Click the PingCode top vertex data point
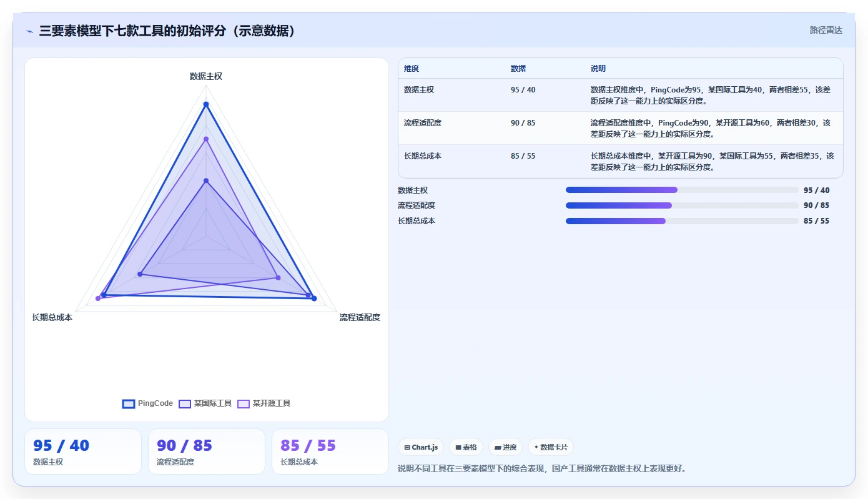Screen dimensions: 868x499 click(206, 104)
